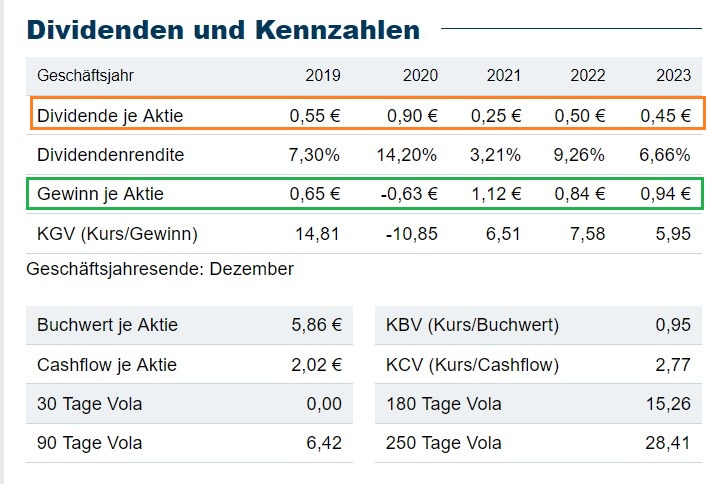Select the 30 Tage Vola label
717x484 pixels.
tap(90, 404)
